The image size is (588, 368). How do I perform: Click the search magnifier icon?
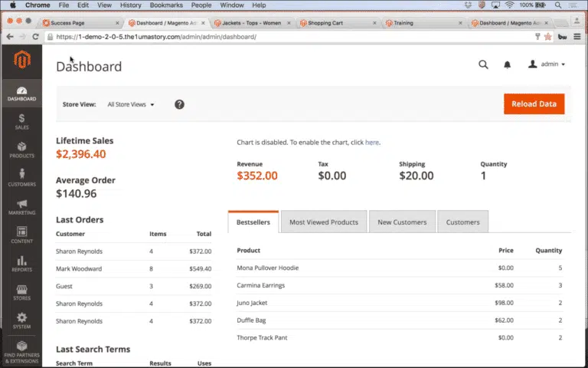(x=483, y=65)
